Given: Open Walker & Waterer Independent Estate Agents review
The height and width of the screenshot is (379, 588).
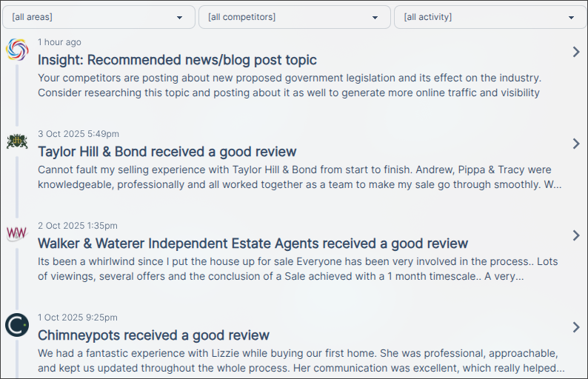Looking at the screenshot, I should tap(253, 244).
